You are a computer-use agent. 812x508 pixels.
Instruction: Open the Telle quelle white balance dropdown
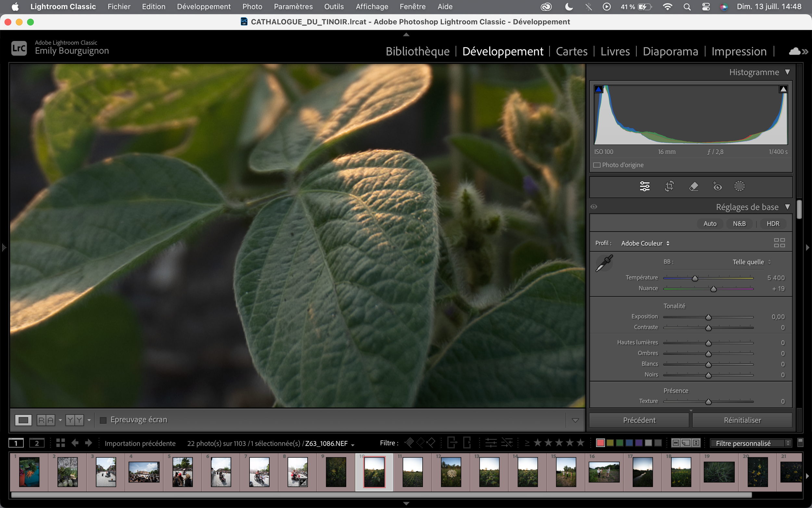[x=752, y=262]
